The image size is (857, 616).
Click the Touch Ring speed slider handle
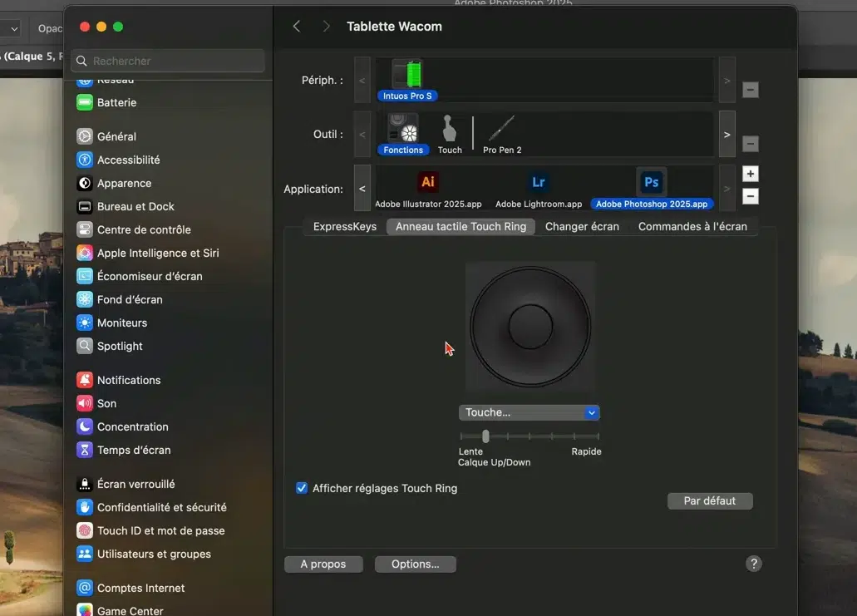point(485,436)
